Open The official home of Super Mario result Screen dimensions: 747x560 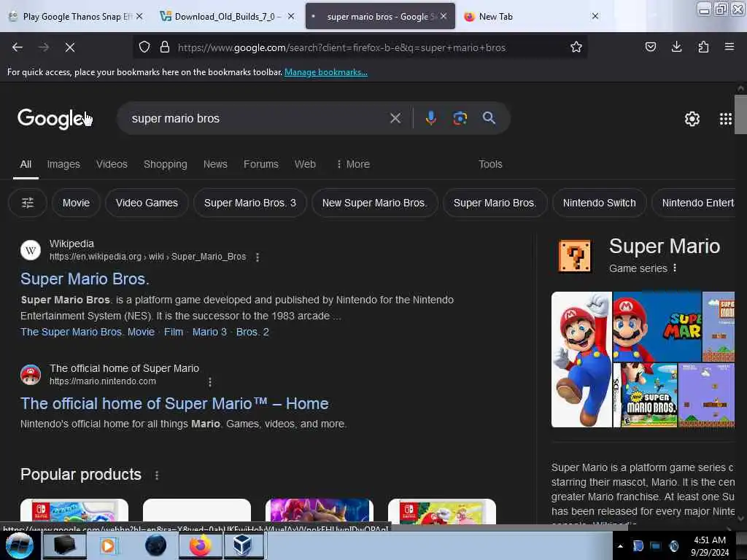click(x=174, y=404)
